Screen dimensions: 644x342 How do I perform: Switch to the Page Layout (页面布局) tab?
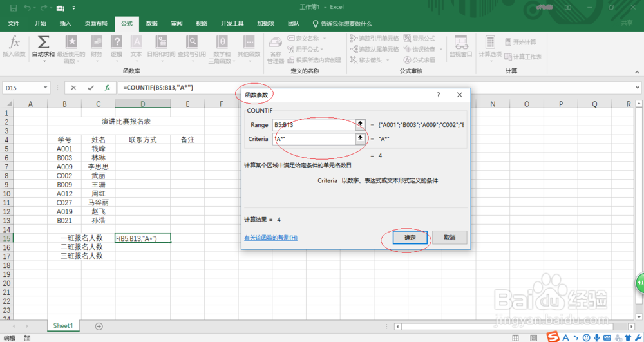96,23
